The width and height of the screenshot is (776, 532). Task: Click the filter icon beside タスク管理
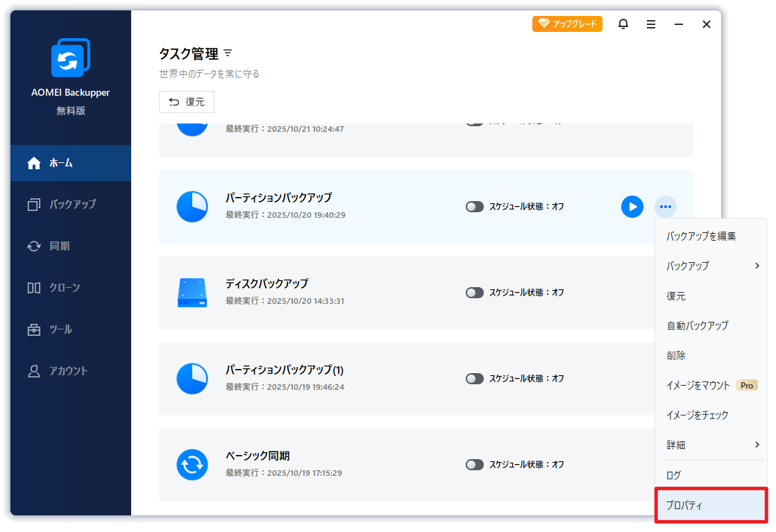point(228,53)
